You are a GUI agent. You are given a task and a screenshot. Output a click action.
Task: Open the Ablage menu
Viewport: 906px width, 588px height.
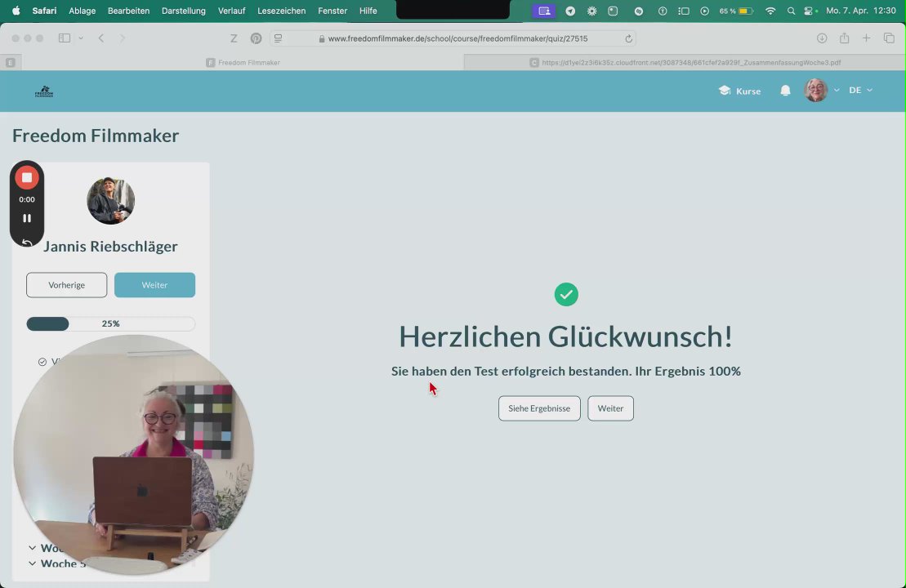pyautogui.click(x=82, y=11)
